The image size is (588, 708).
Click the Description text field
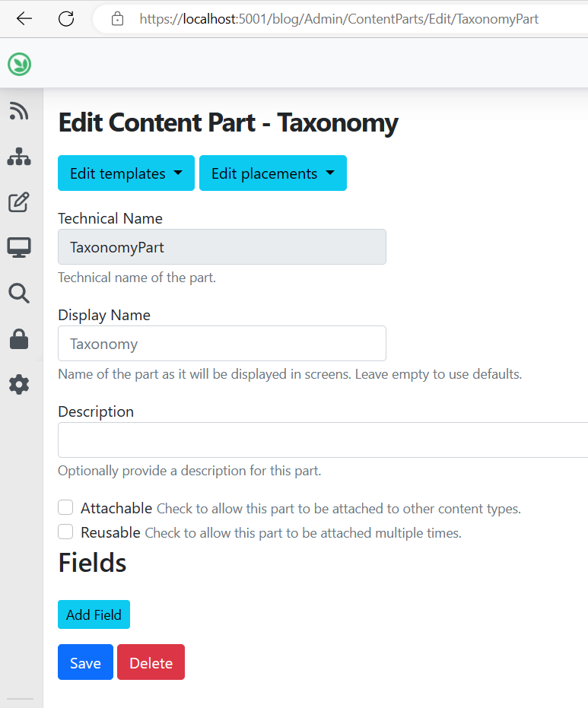coord(304,440)
